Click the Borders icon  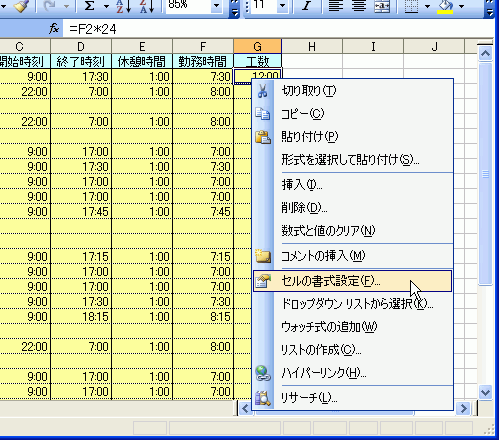point(411,6)
